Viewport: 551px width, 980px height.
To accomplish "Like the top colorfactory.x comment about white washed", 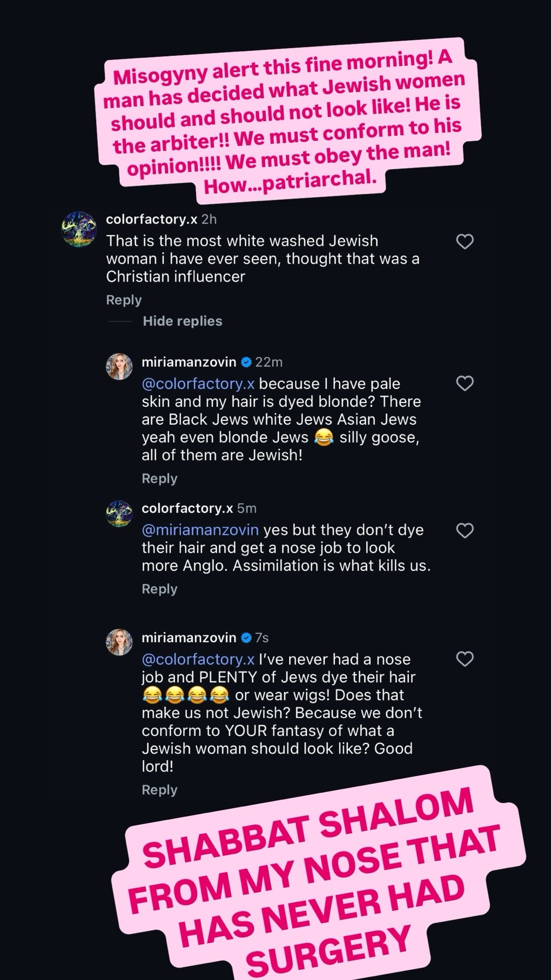I will pos(464,242).
